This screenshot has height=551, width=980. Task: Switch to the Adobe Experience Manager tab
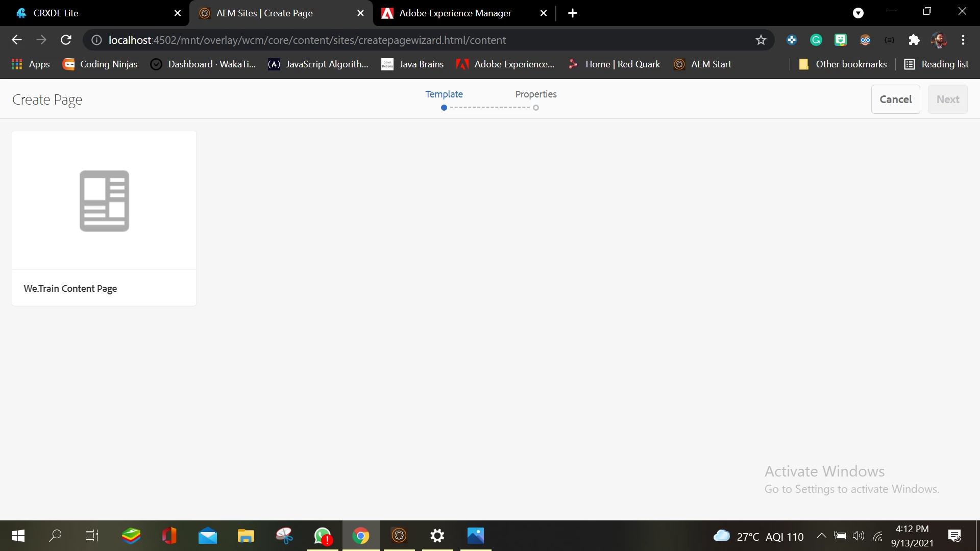[x=455, y=13]
